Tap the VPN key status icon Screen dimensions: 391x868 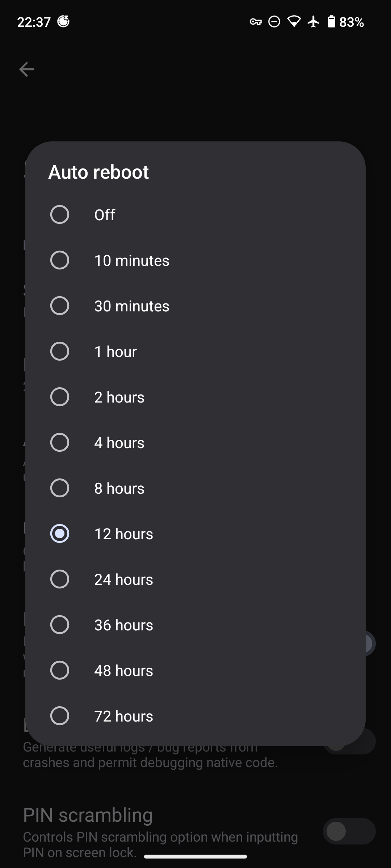[256, 22]
